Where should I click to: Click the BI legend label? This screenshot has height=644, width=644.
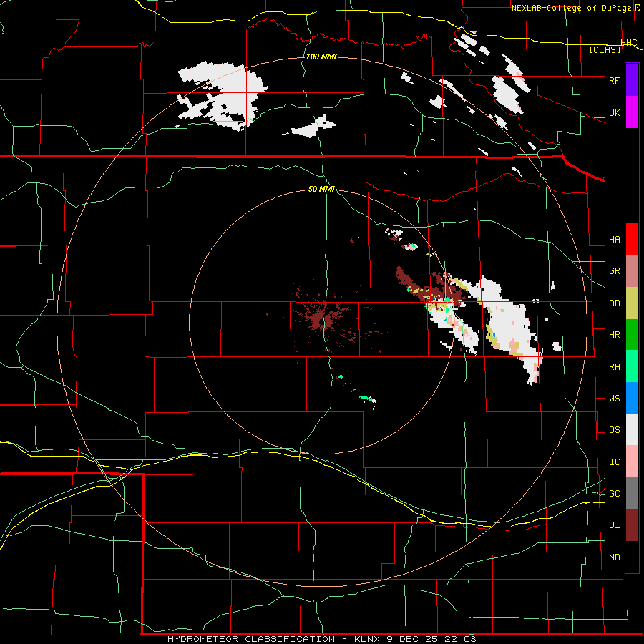pos(614,525)
